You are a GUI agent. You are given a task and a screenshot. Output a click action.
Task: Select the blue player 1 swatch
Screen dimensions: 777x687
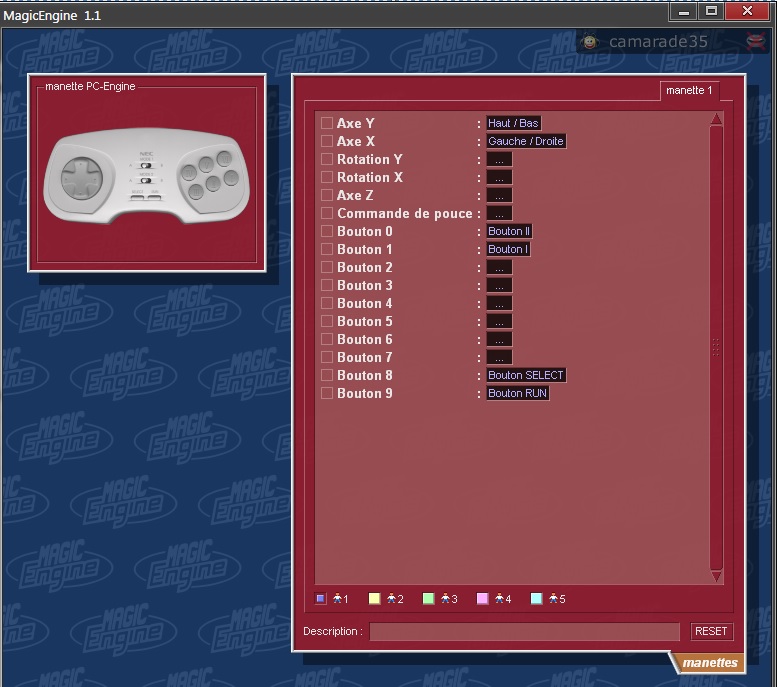click(x=321, y=599)
